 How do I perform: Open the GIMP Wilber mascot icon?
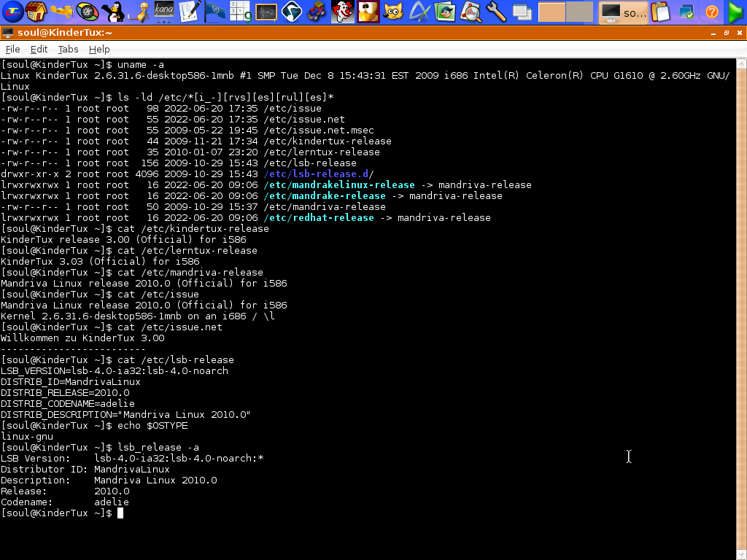click(x=393, y=12)
